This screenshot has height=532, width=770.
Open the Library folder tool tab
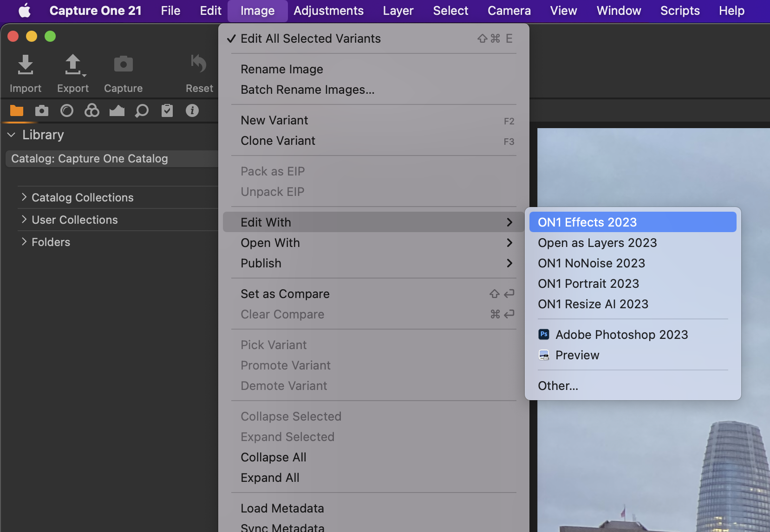click(17, 110)
